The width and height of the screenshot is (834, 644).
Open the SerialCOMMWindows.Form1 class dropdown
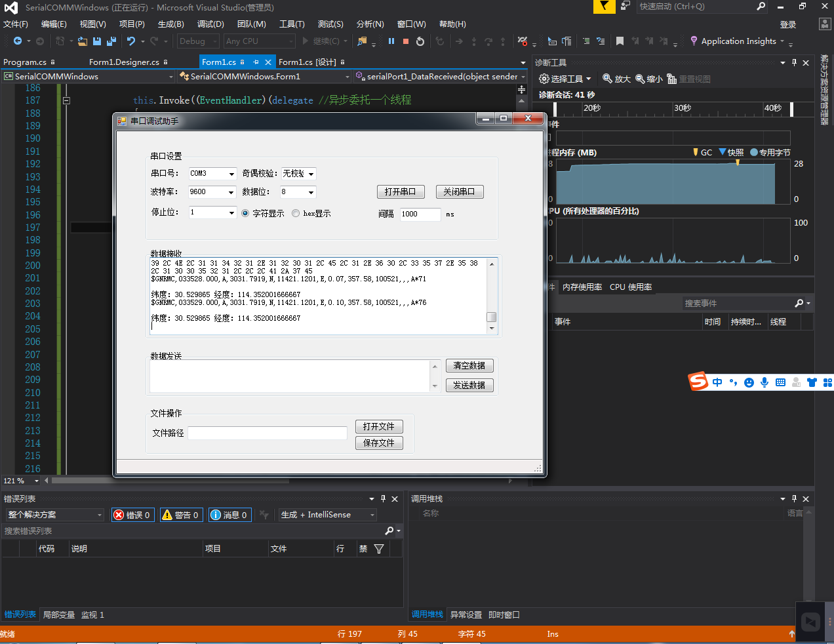pyautogui.click(x=265, y=77)
